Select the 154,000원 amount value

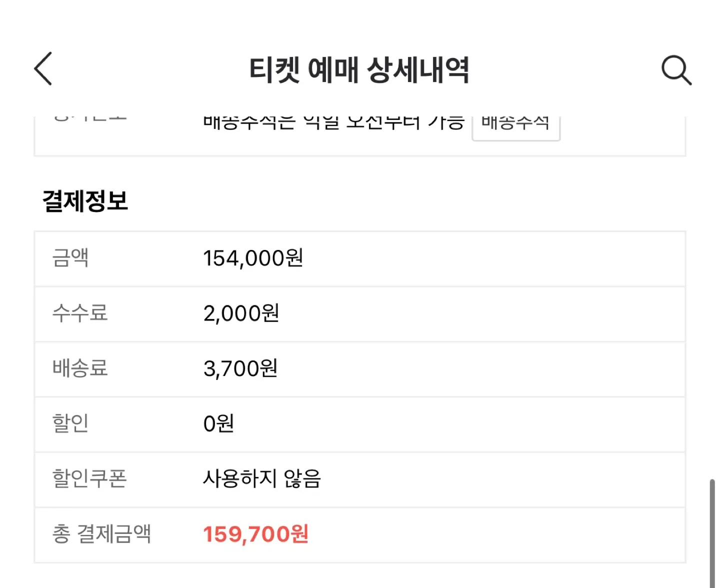coord(253,258)
